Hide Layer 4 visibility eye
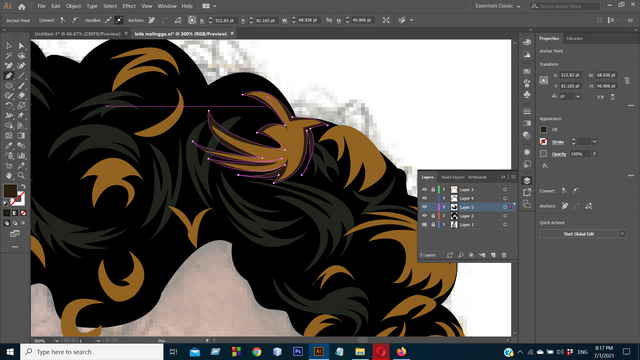The height and width of the screenshot is (360, 640). [424, 198]
